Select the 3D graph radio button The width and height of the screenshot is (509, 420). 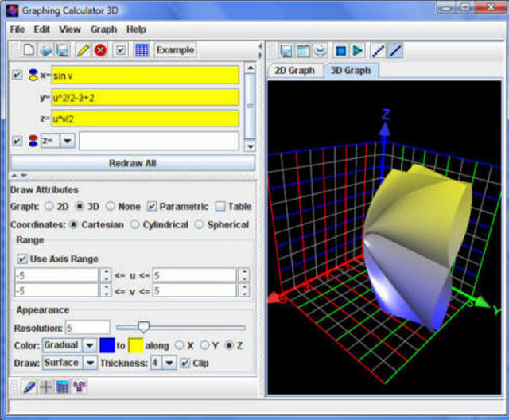tap(80, 206)
